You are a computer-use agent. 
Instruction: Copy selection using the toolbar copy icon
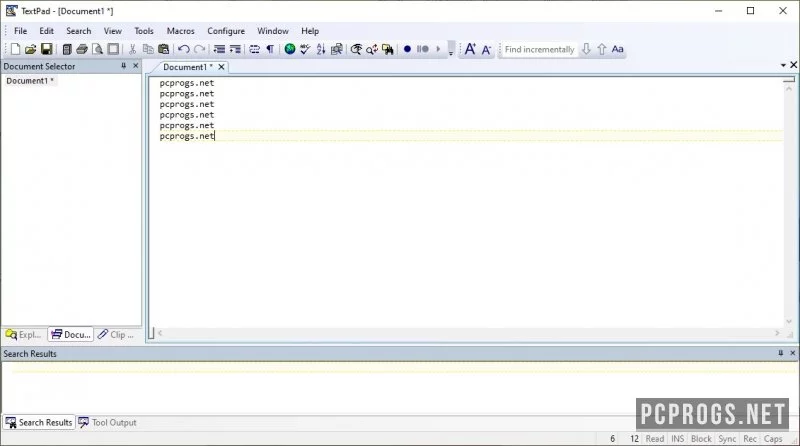click(148, 49)
